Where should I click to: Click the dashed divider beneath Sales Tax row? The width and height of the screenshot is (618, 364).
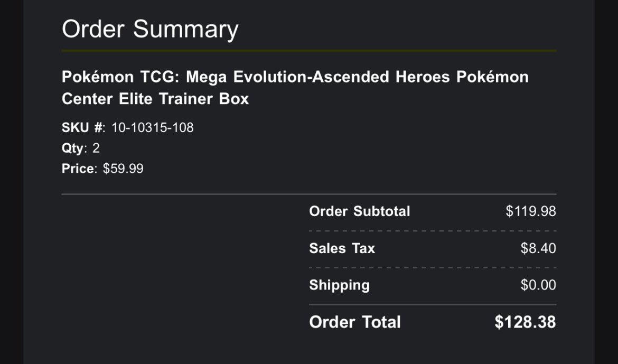[433, 267]
